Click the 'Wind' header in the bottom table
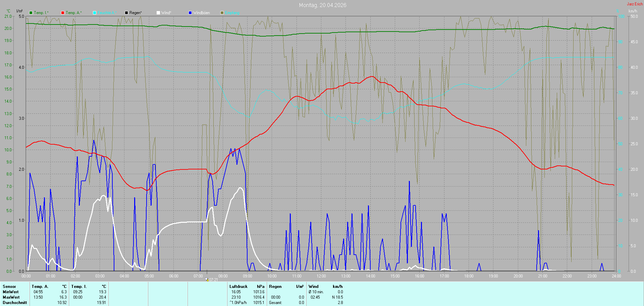 [x=314, y=287]
